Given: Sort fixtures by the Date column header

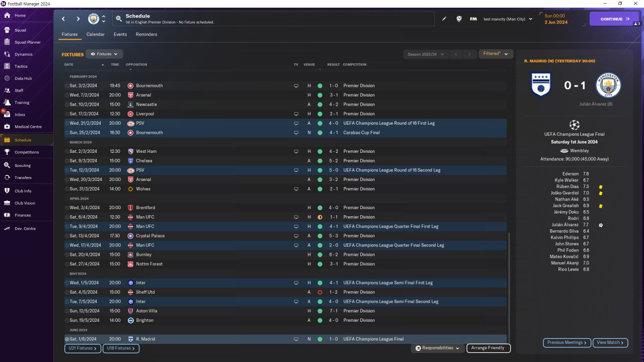Looking at the screenshot, I should tap(69, 64).
